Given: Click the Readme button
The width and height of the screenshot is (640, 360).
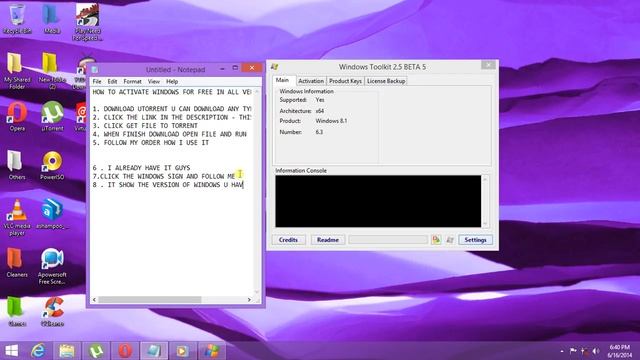Looking at the screenshot, I should (328, 240).
